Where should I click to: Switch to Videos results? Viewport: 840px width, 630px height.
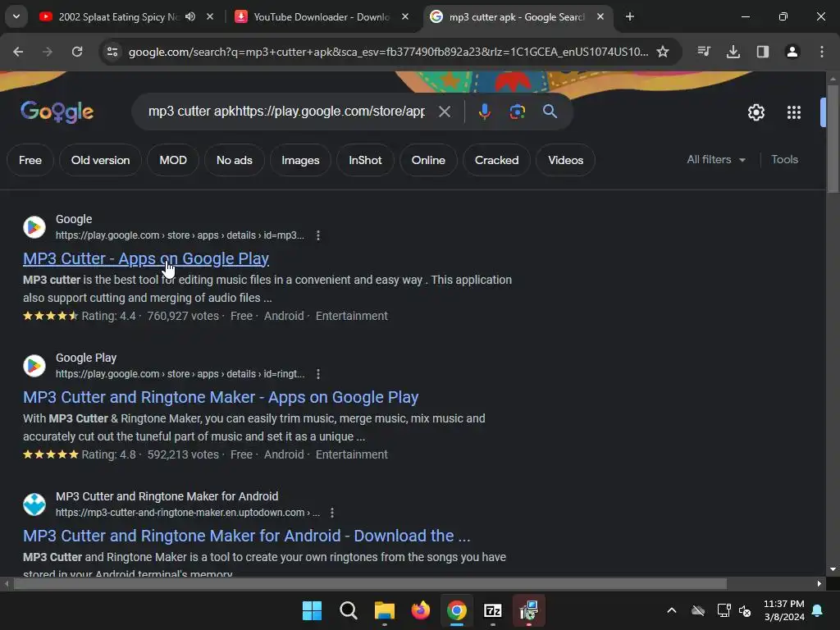click(565, 160)
